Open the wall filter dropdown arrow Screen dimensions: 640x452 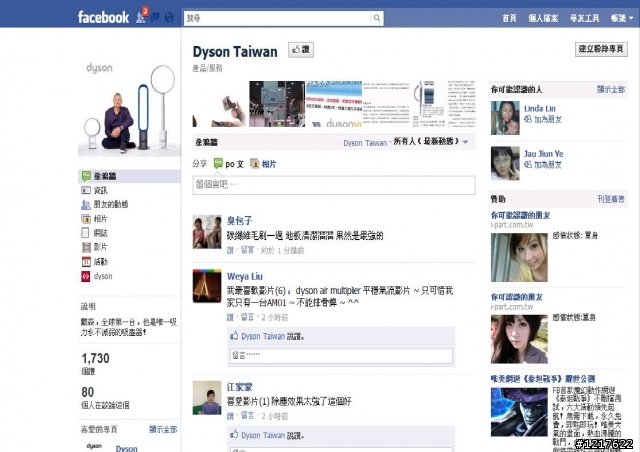click(x=466, y=143)
